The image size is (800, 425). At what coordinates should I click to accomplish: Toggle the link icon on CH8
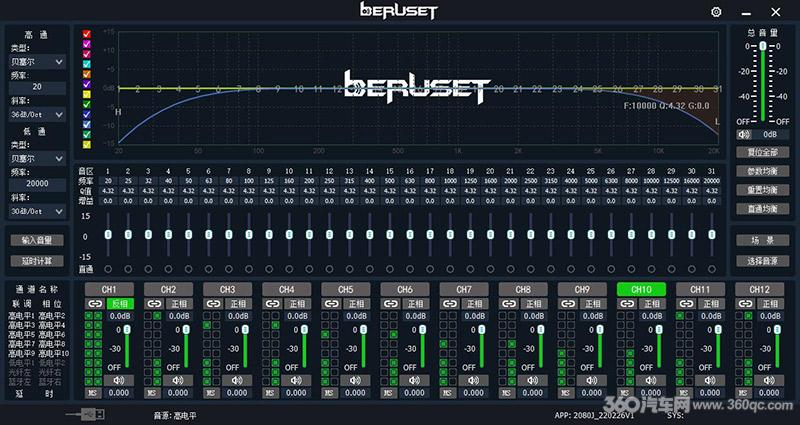(509, 304)
